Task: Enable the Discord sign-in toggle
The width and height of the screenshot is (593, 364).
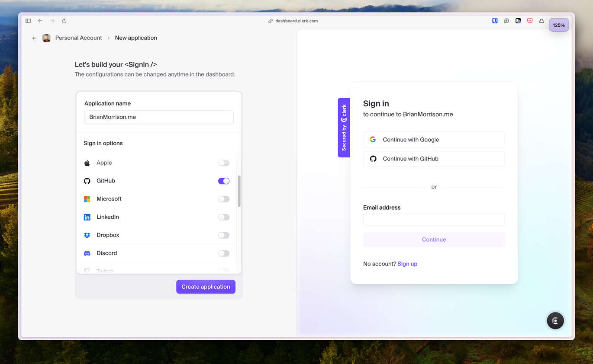Action: (224, 254)
